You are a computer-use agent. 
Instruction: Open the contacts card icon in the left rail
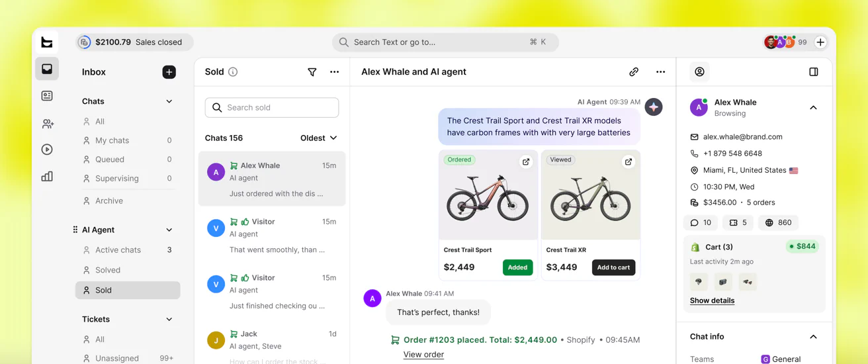click(x=47, y=96)
